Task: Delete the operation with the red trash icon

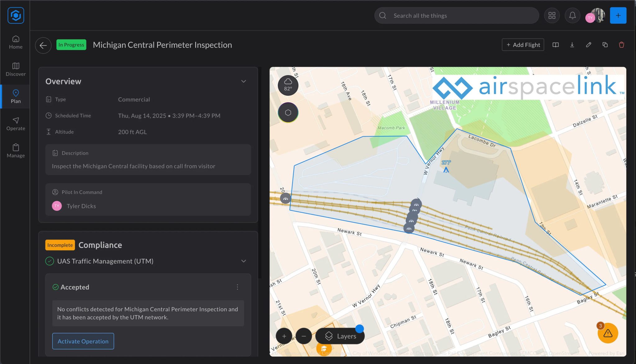Action: [621, 45]
